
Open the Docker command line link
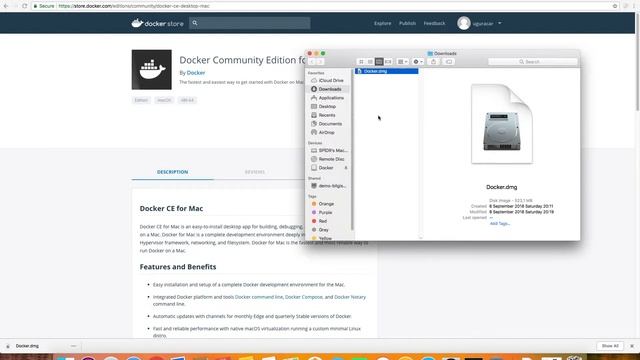pos(259,297)
